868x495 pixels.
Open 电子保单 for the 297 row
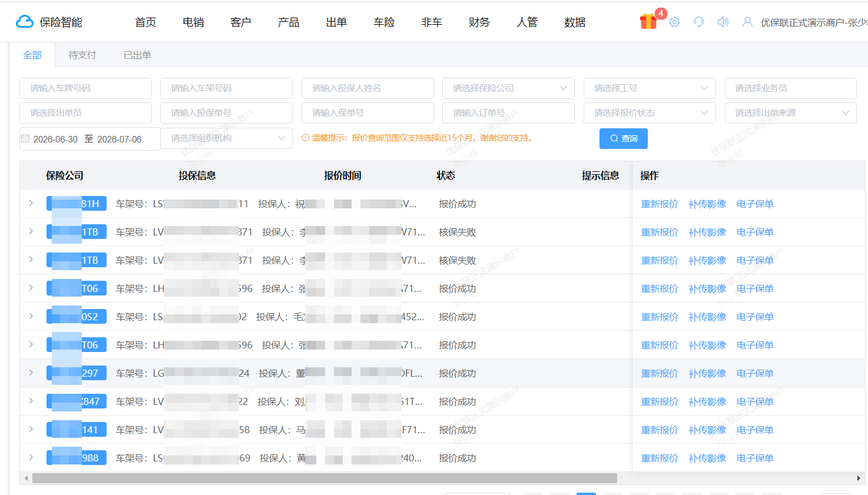[755, 373]
